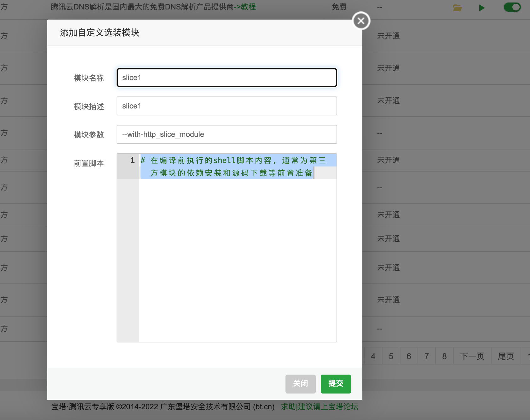Click the 提交 submit button
This screenshot has height=420, width=530.
tap(336, 384)
